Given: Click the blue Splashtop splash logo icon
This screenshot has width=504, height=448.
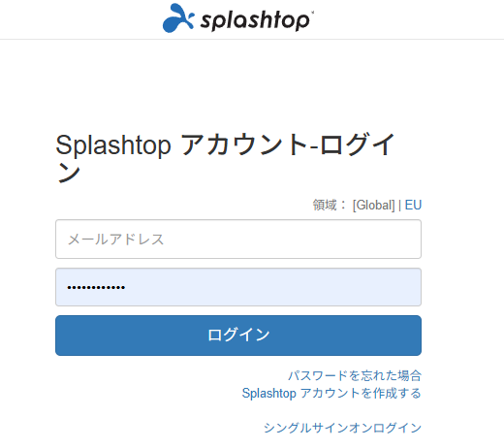Looking at the screenshot, I should (x=178, y=17).
